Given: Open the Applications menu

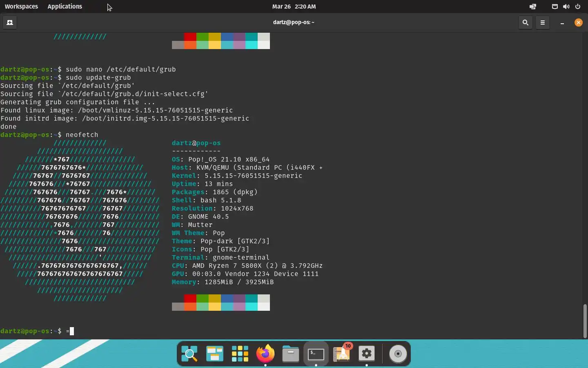Looking at the screenshot, I should point(65,7).
